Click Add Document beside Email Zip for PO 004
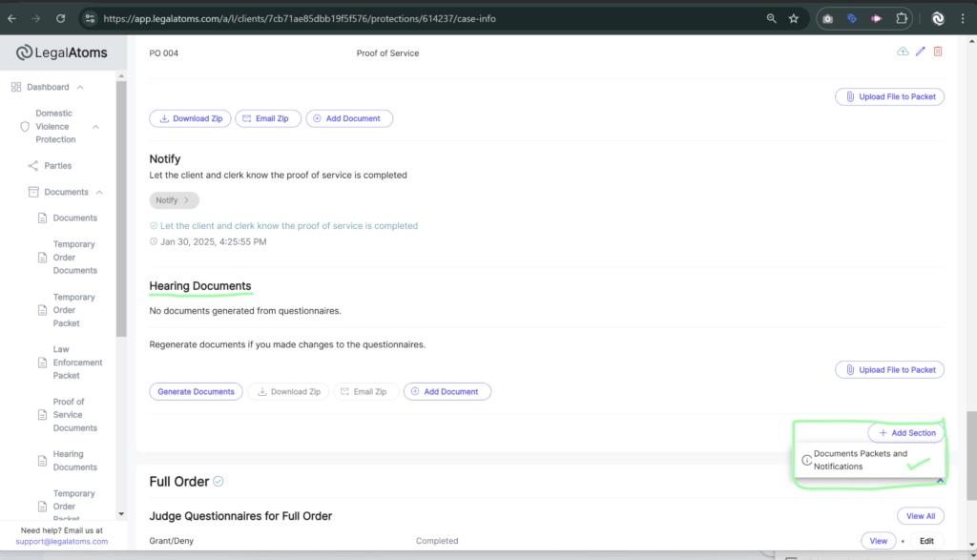This screenshot has width=977, height=560. (x=349, y=118)
